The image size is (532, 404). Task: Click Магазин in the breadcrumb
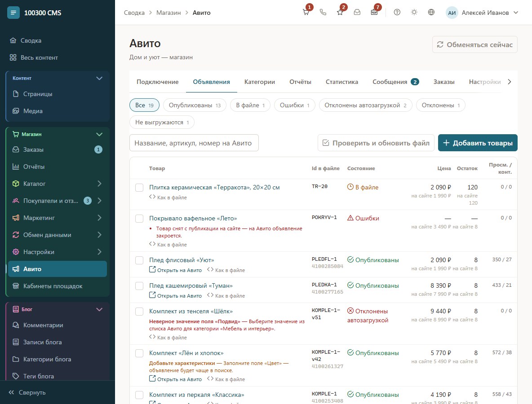point(168,13)
